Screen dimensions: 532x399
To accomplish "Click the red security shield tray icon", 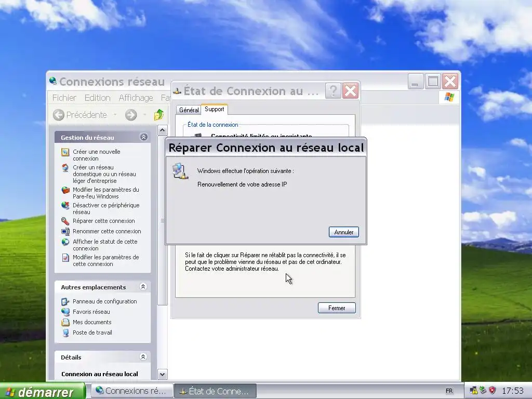I will coord(493,391).
